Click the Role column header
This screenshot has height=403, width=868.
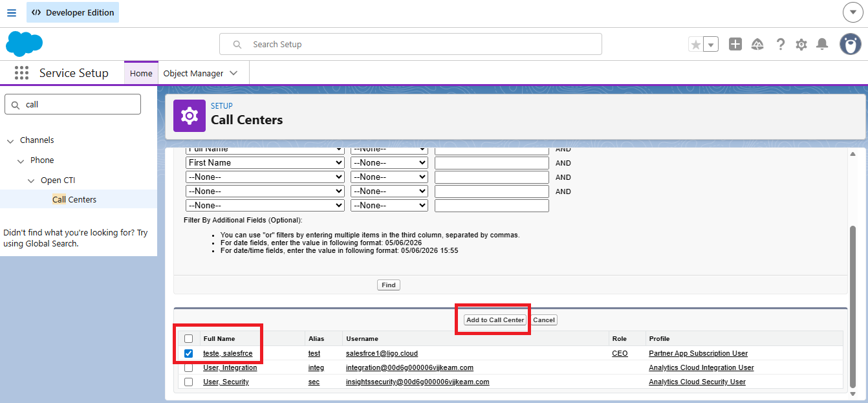point(618,338)
